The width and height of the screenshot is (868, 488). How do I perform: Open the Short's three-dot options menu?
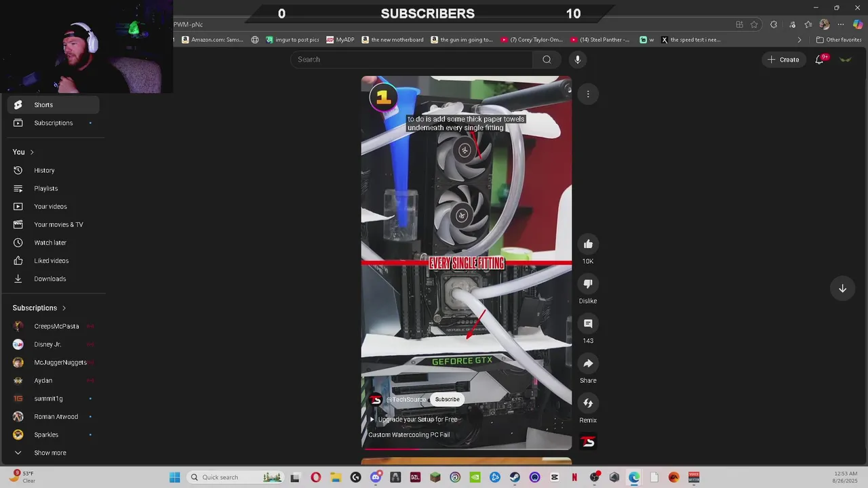tap(588, 94)
